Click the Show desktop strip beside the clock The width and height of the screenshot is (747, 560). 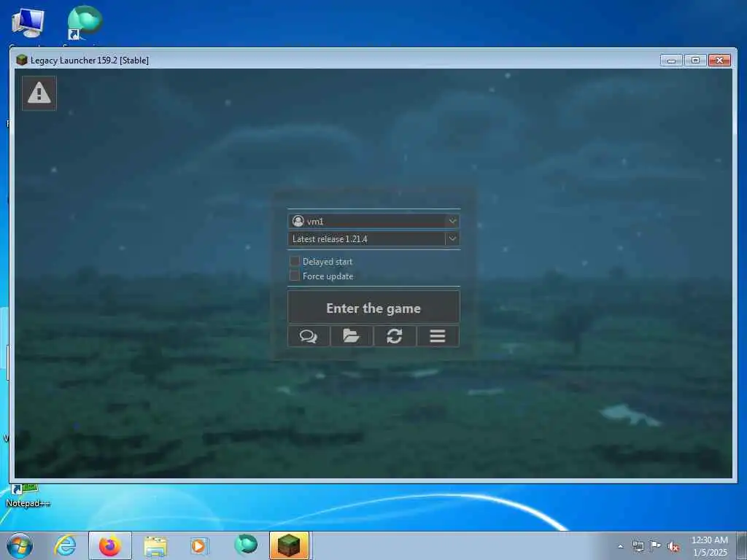click(741, 546)
